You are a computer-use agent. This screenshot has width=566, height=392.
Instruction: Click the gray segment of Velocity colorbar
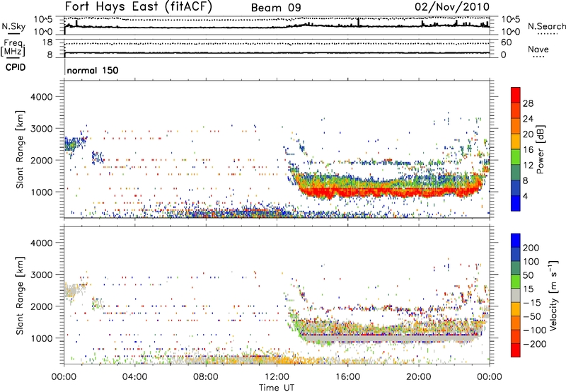coord(516,295)
